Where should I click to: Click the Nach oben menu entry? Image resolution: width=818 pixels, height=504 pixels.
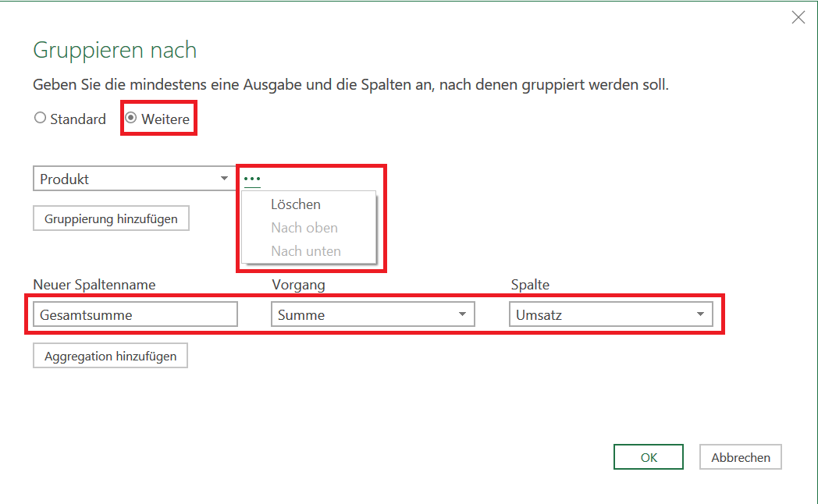(x=304, y=228)
